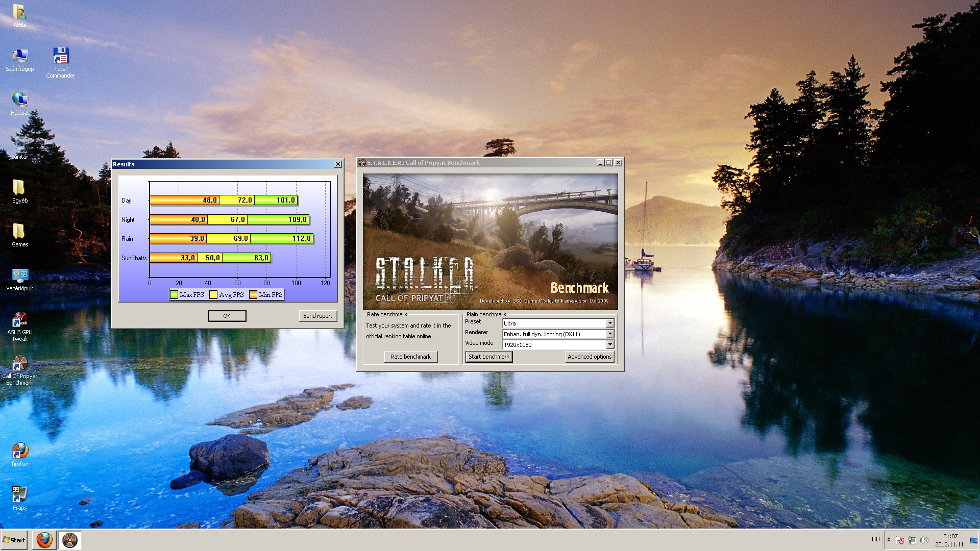The height and width of the screenshot is (551, 980).
Task: Click the SunShafts row label
Action: (x=134, y=258)
